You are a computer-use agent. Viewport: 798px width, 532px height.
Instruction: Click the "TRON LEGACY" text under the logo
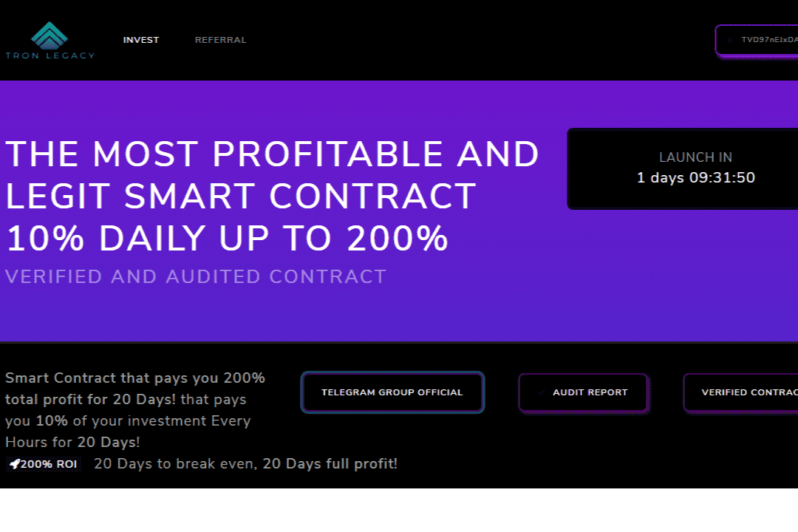50,55
